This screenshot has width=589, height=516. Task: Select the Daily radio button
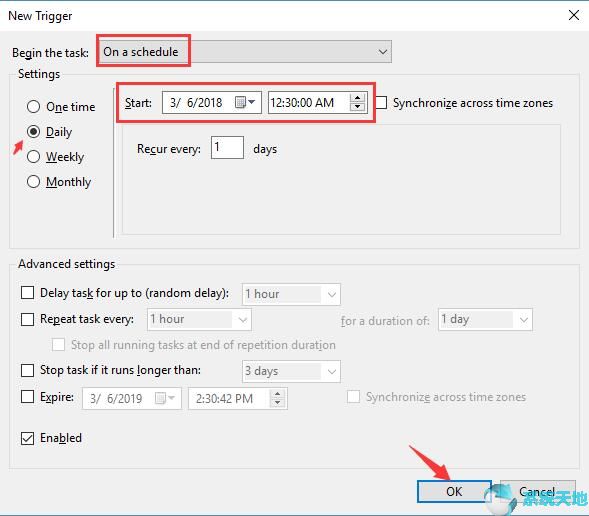point(33,132)
